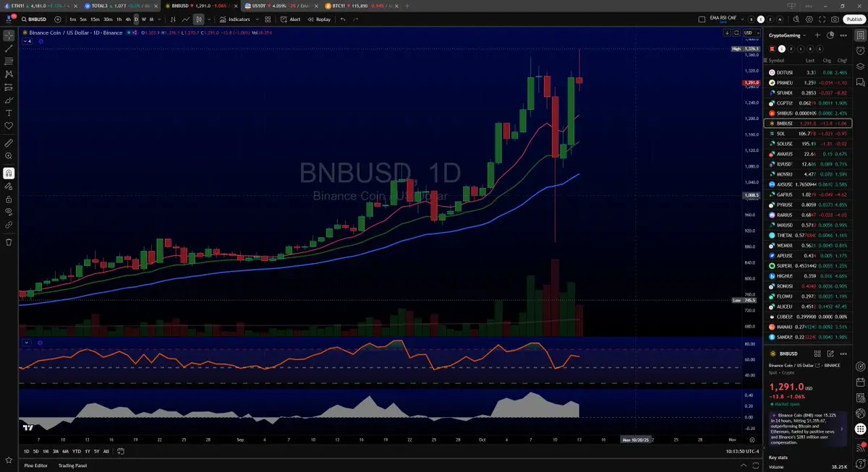Select the trend line drawing tool
Viewport: 868px width, 472px height.
pyautogui.click(x=9, y=48)
